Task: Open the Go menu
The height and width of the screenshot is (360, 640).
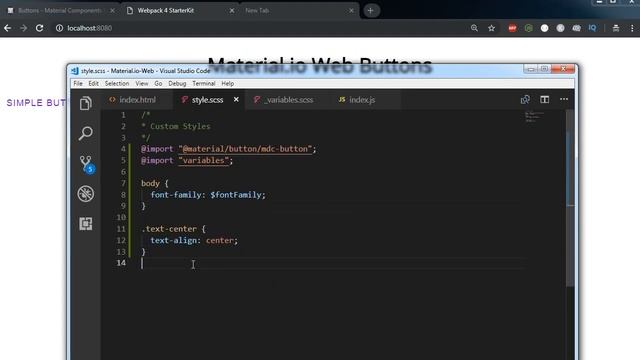Action: pyautogui.click(x=158, y=83)
